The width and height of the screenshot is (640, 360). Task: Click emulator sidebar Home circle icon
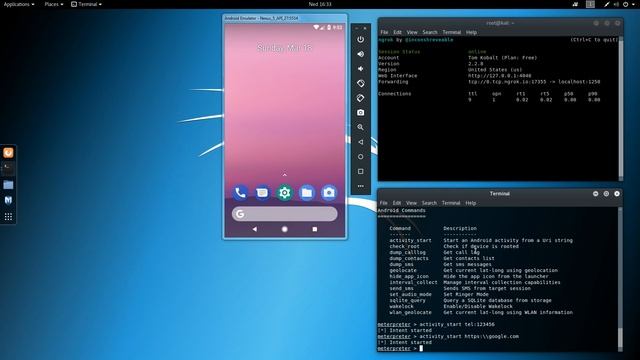[360, 157]
